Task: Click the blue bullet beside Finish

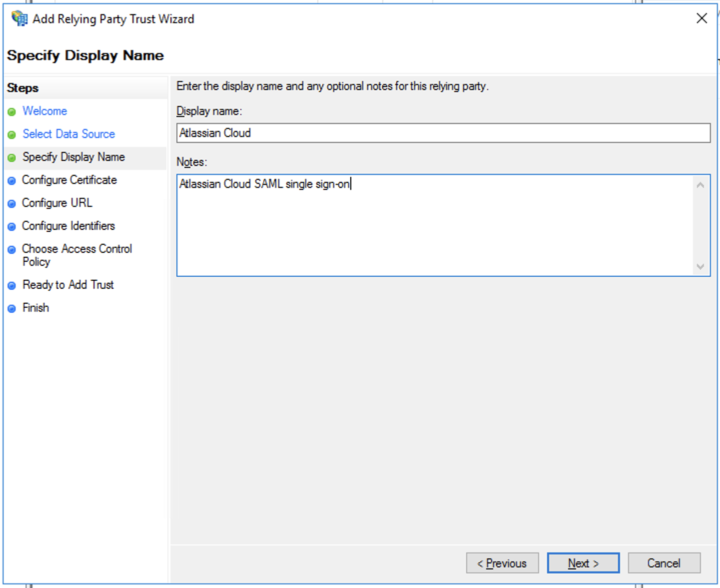Action: click(11, 309)
